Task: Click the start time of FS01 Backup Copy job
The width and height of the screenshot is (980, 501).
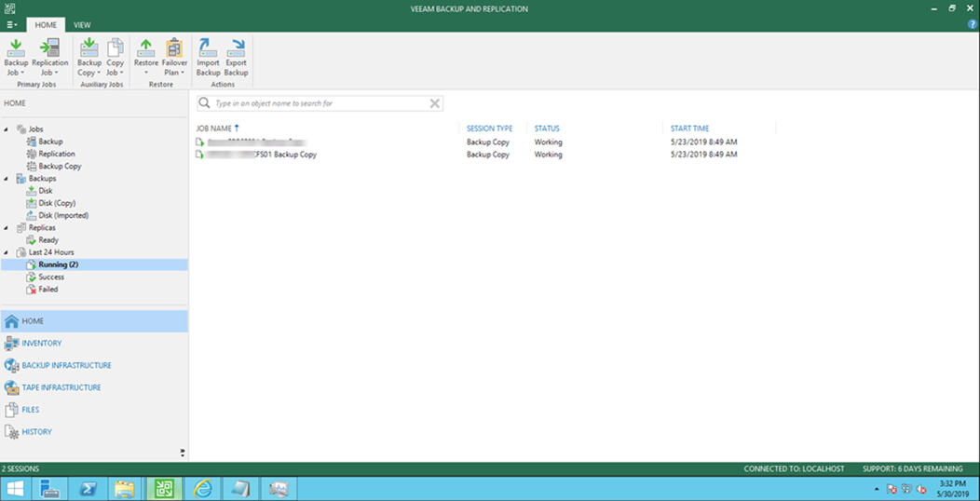Action: (703, 155)
